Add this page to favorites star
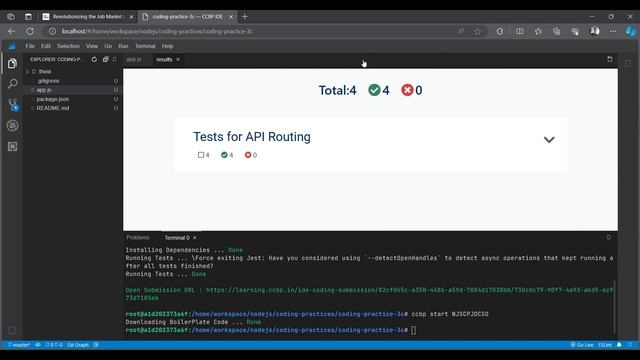This screenshot has width=640, height=360. point(477,31)
